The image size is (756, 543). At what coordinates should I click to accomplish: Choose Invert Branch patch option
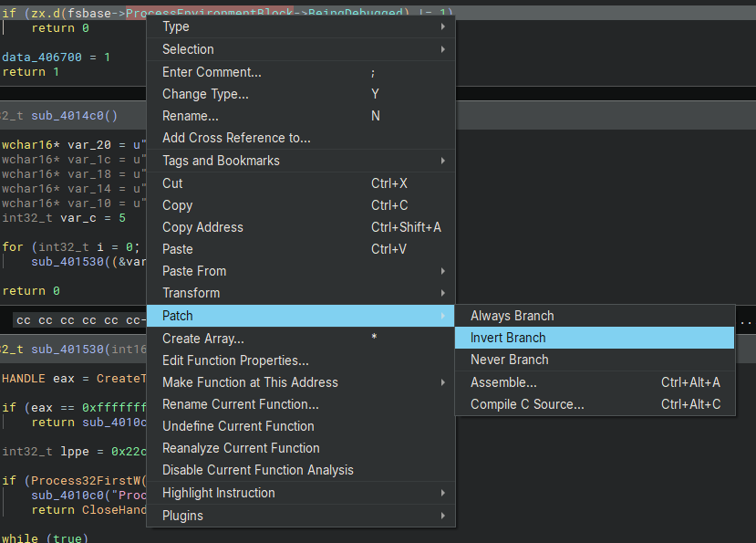tap(595, 338)
